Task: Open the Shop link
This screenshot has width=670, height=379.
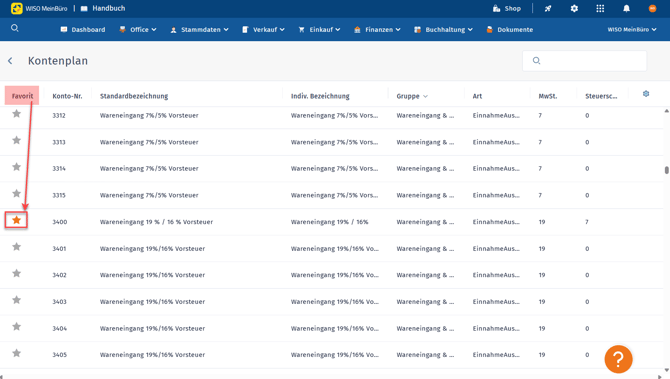Action: click(x=507, y=9)
